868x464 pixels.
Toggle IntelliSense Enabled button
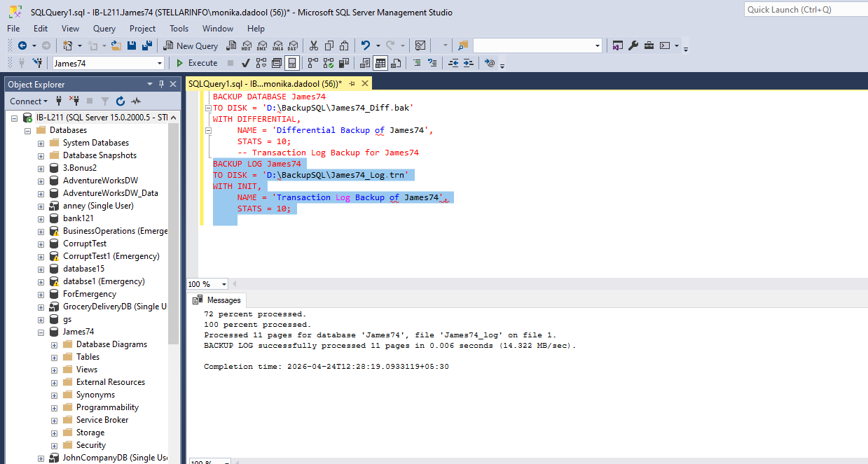291,63
